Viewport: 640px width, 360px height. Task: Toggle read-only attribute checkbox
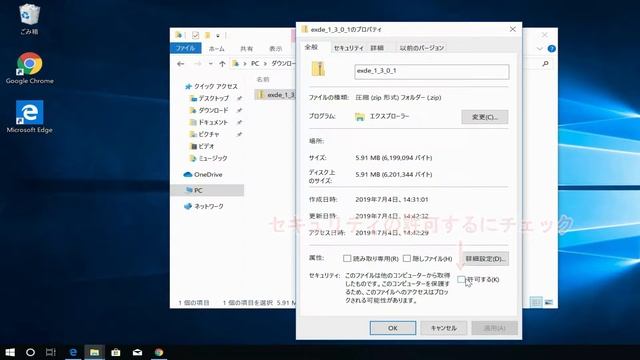tap(347, 258)
